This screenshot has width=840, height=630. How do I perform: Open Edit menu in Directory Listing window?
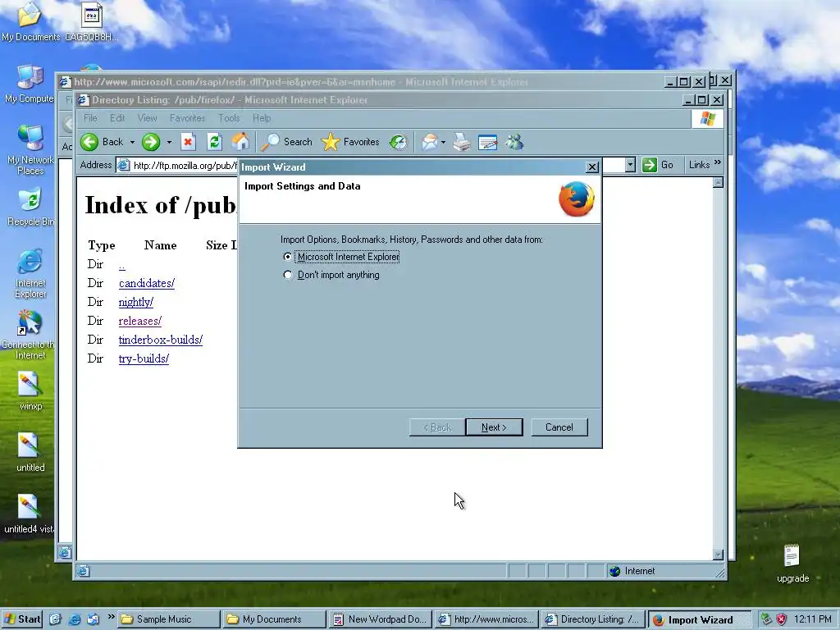(x=117, y=118)
